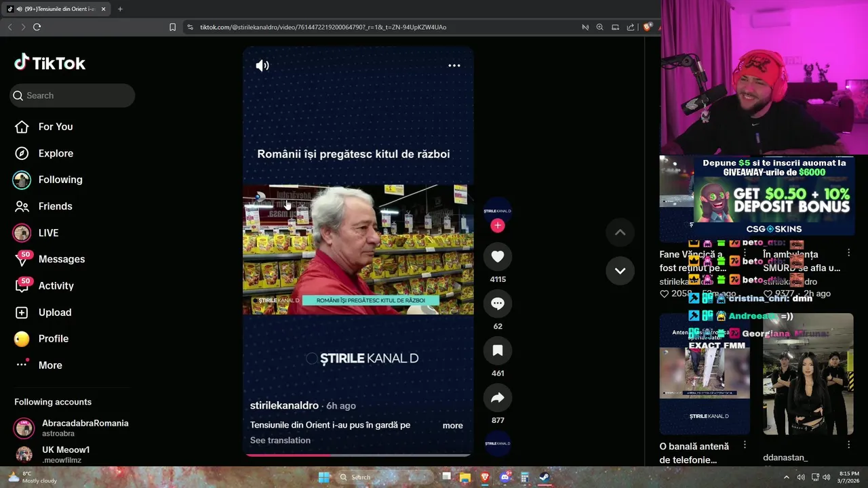
Task: Go to the previous video with up chevron
Action: (620, 232)
